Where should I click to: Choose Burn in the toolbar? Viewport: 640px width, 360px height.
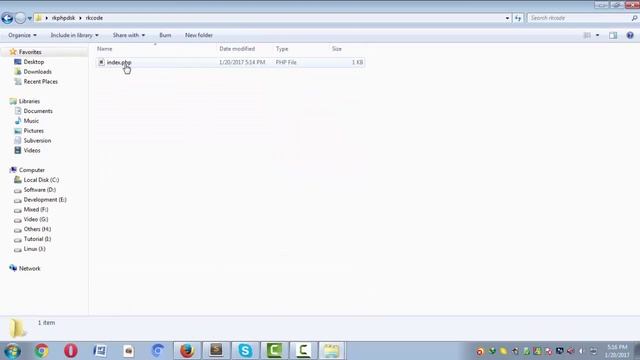pyautogui.click(x=165, y=35)
